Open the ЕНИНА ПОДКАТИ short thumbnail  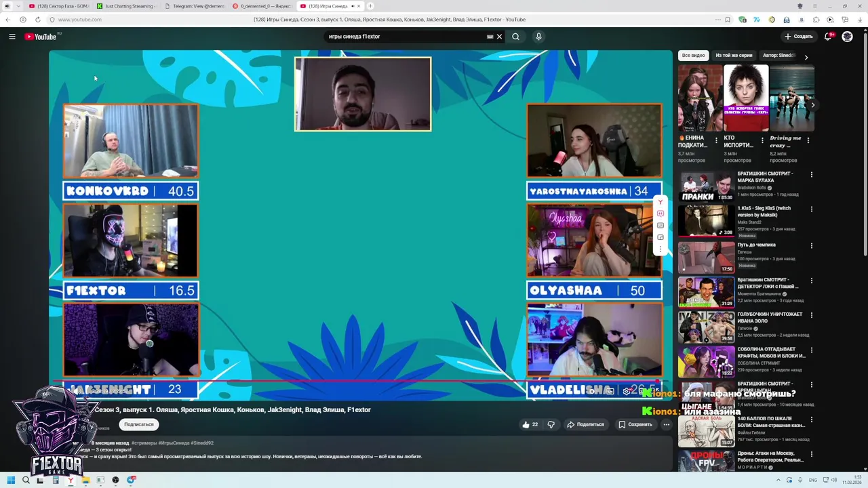700,98
